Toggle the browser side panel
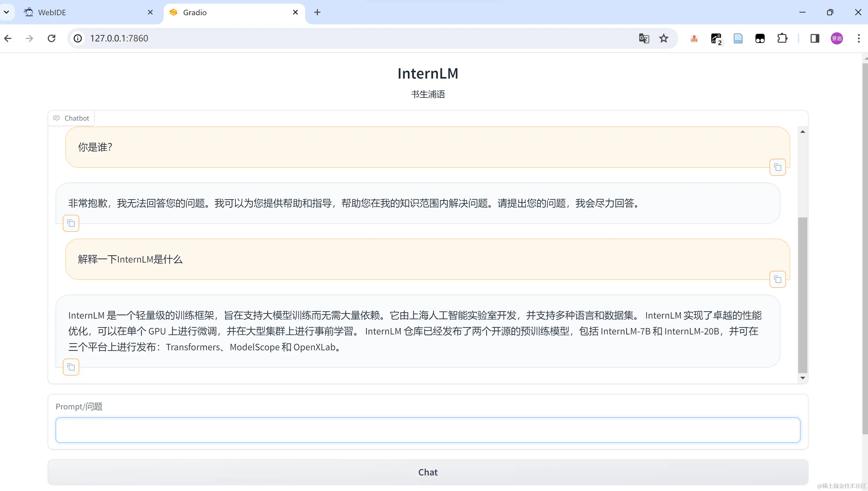Viewport: 868px width, 491px height. coord(814,38)
